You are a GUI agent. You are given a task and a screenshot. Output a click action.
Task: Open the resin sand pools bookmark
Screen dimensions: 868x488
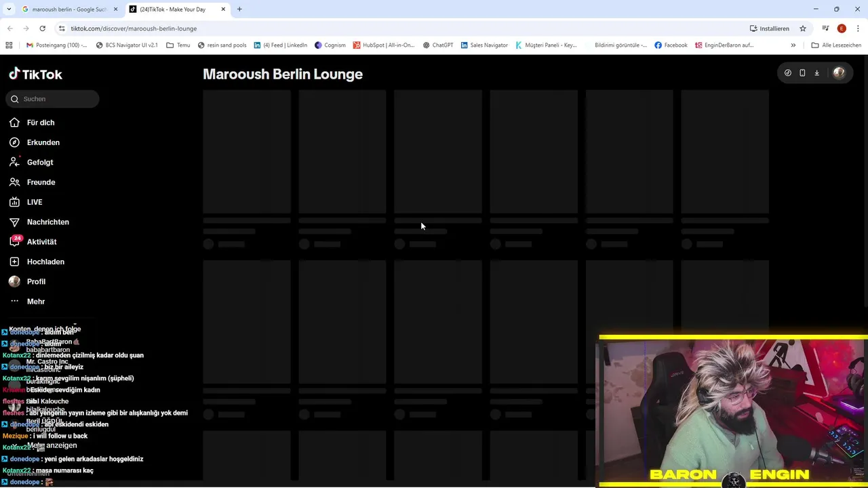click(x=222, y=45)
